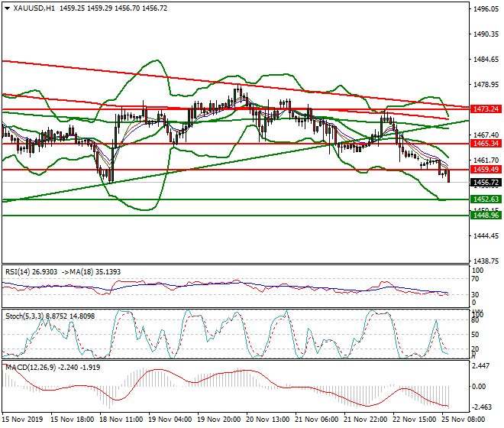Image resolution: width=504 pixels, height=428 pixels.
Task: Click the 1490.35 price axis value
Action: [486, 34]
